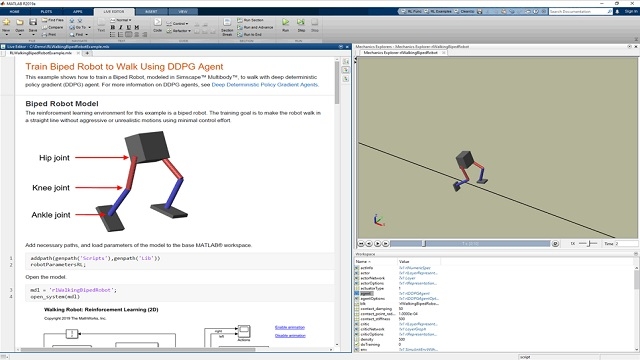Toggle Bold text formatting
The image size is (640, 360).
[113, 27]
